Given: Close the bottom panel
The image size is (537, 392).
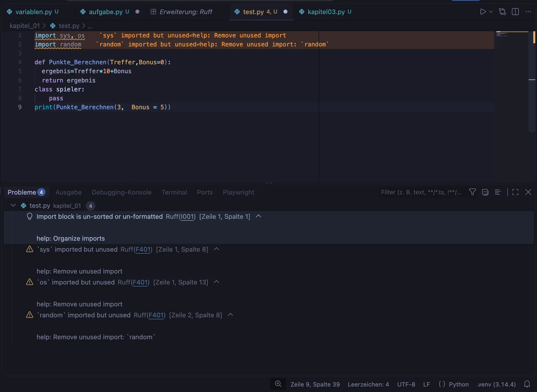Looking at the screenshot, I should 528,192.
